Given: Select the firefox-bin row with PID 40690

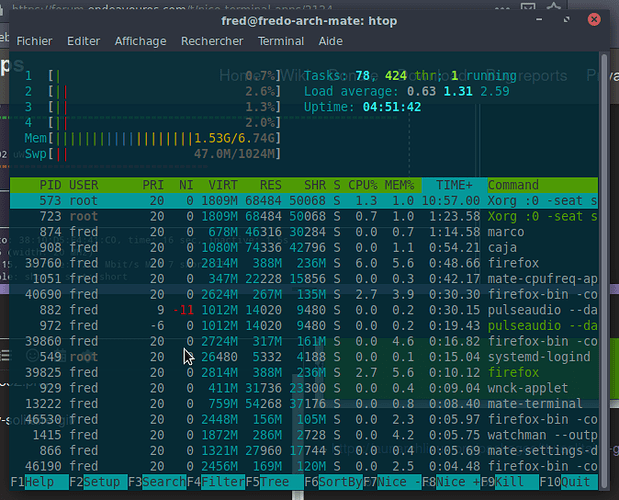Looking at the screenshot, I should 304,294.
